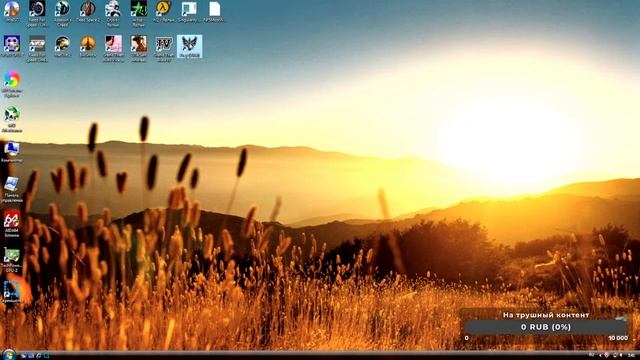
Task: Launch Grand Theft Auto pink cover shortcut
Action: pos(113,48)
